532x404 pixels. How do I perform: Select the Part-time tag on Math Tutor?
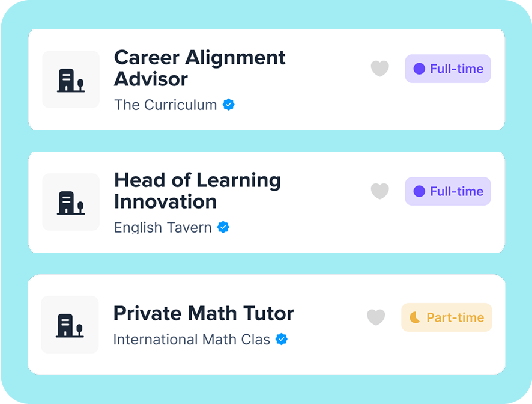[x=447, y=317]
